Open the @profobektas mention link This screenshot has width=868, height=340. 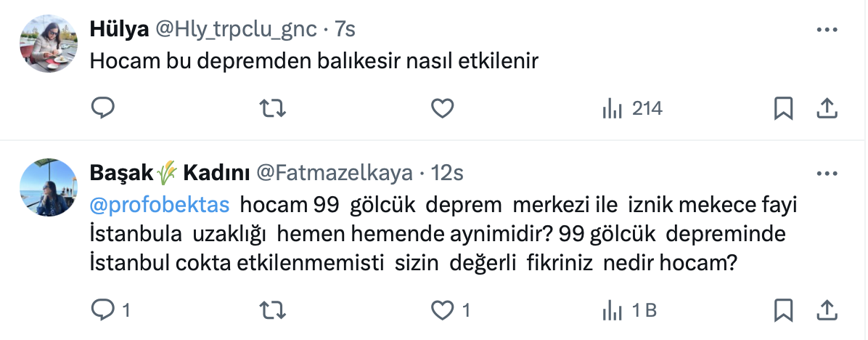(x=160, y=206)
